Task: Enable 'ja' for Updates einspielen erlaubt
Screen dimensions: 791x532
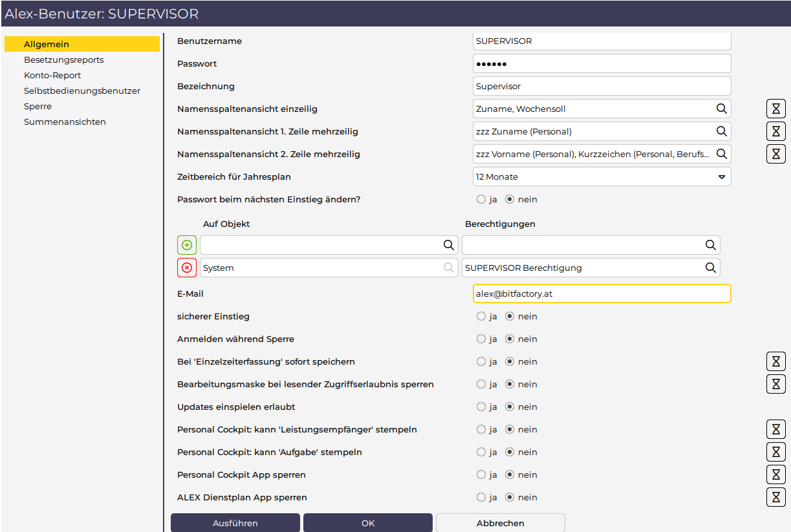Action: coord(481,407)
